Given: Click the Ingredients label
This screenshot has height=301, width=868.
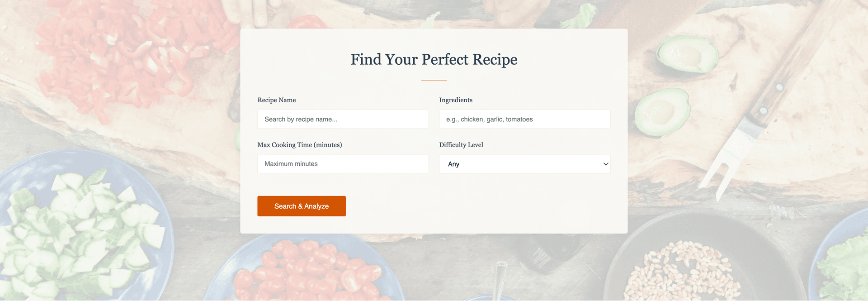Looking at the screenshot, I should coord(456,100).
